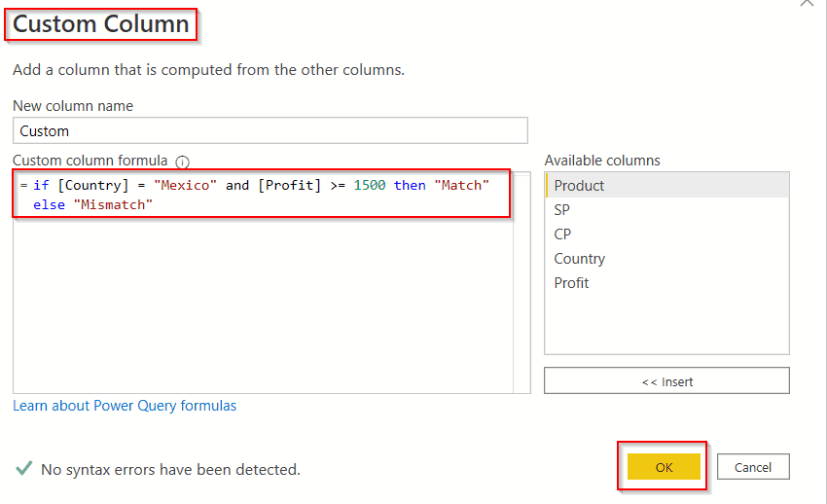
Task: Click the Cancel button
Action: (753, 467)
